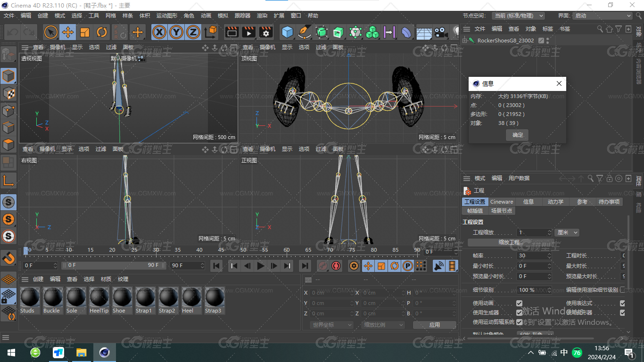
Task: Toggle 使用表达式 checkbox
Action: tap(622, 303)
